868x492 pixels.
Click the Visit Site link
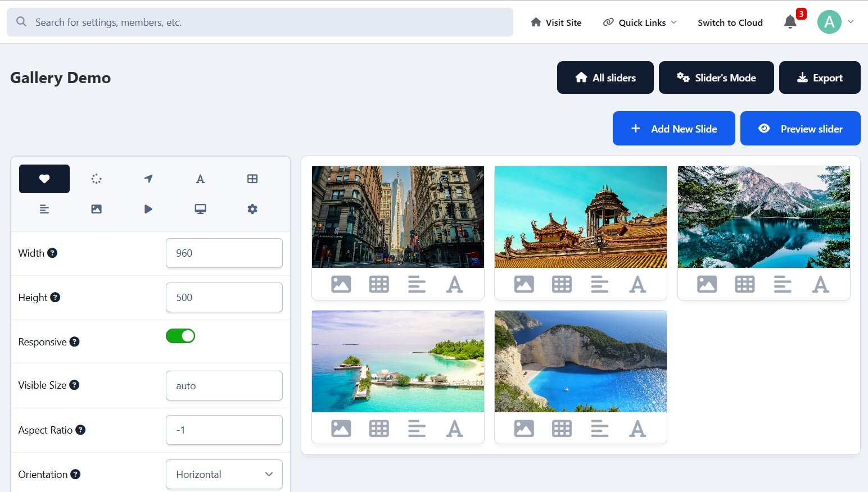[x=556, y=22]
